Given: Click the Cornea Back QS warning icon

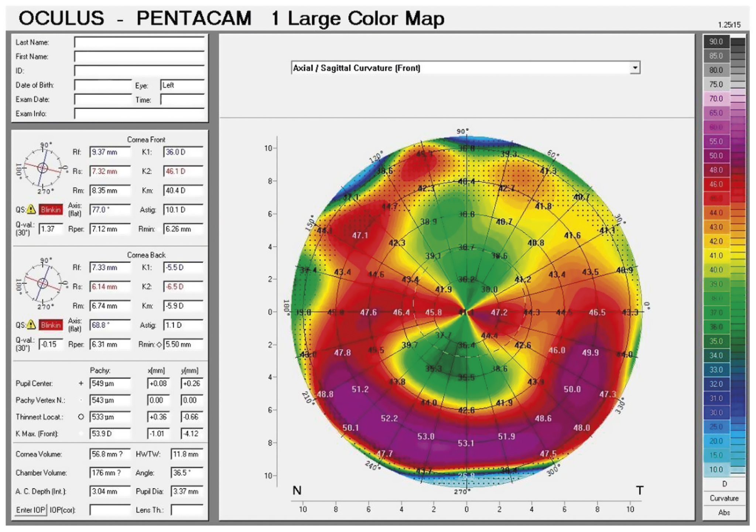Looking at the screenshot, I should (31, 325).
